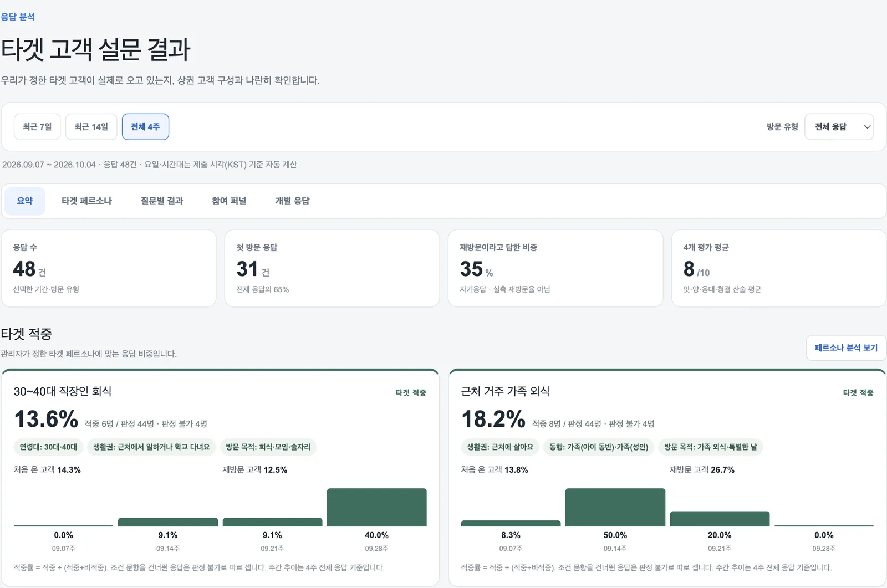Click the 생활권: 근처에 살아요 chip
887x588 pixels.
click(500, 447)
